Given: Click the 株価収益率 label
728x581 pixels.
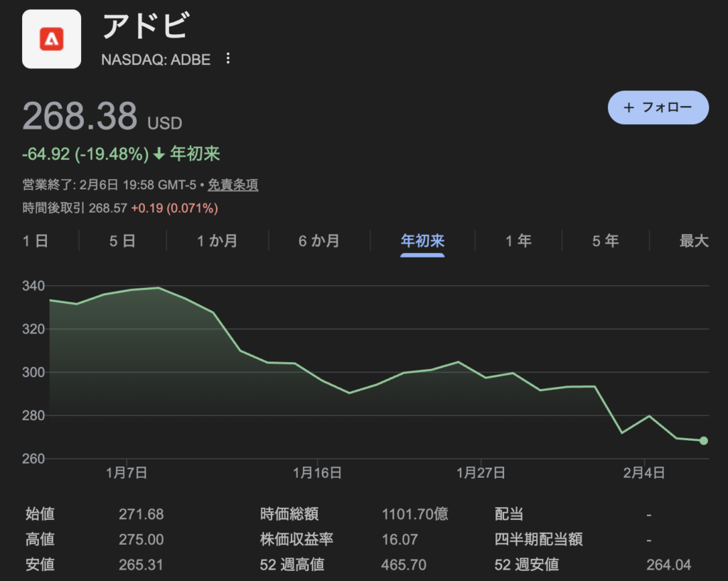Looking at the screenshot, I should tap(296, 540).
